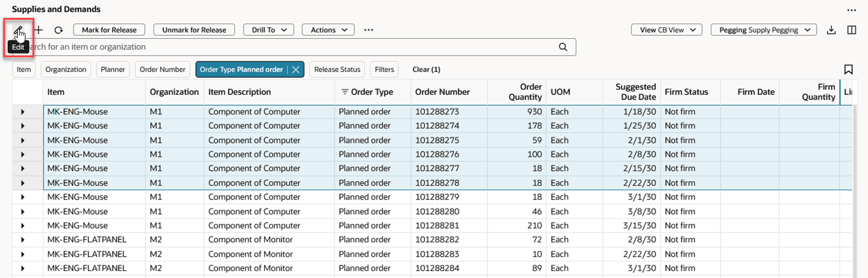Open the Drill To dropdown
Viewport: 868px width, 278px height.
point(269,30)
